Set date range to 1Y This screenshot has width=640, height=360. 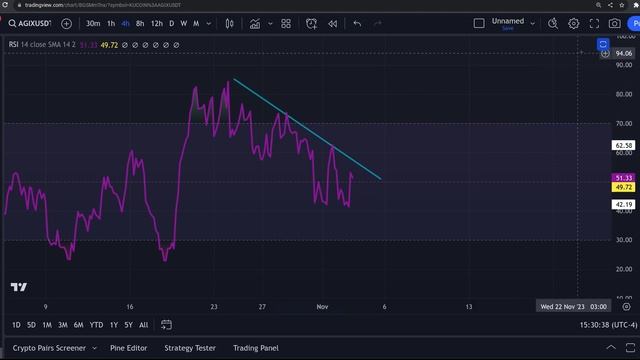114,325
